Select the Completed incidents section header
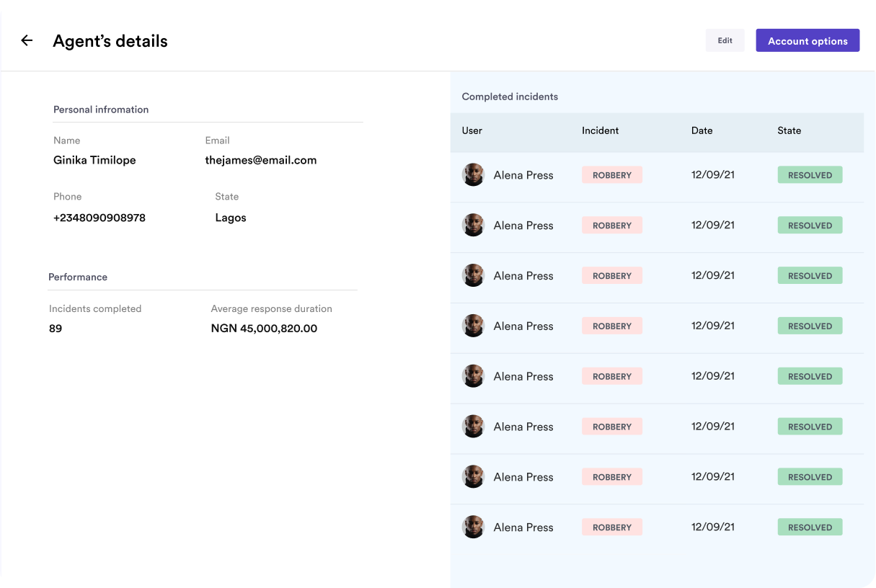876x588 pixels. 509,96
